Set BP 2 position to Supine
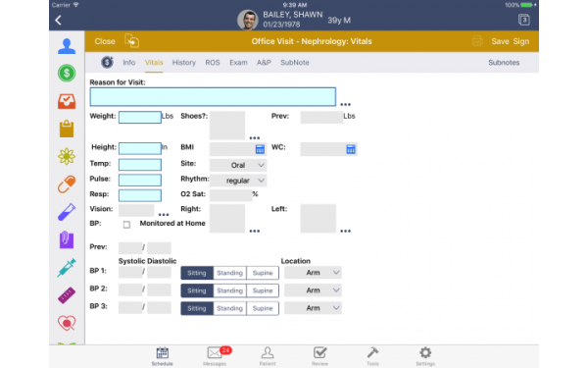Image resolution: width=588 pixels, height=368 pixels. (x=263, y=290)
